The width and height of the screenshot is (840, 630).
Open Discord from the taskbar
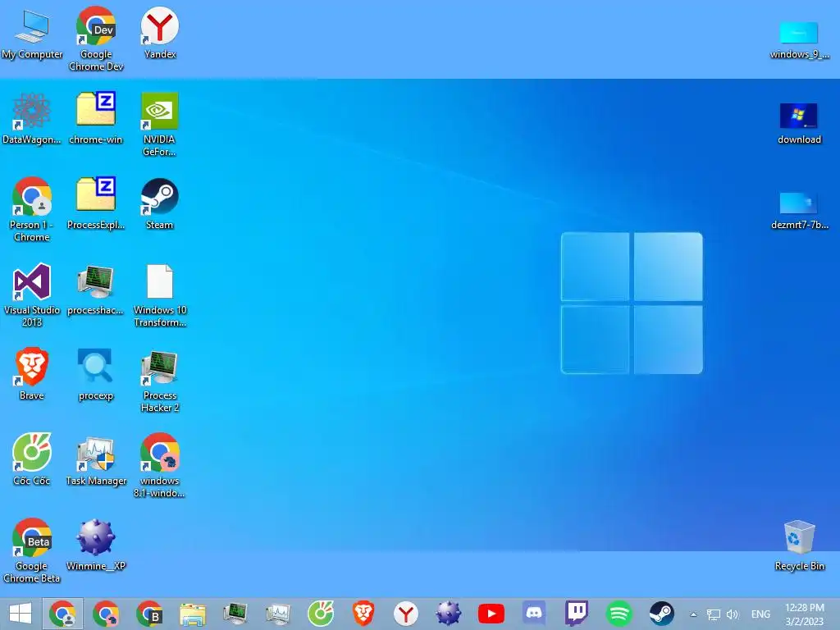pos(533,614)
